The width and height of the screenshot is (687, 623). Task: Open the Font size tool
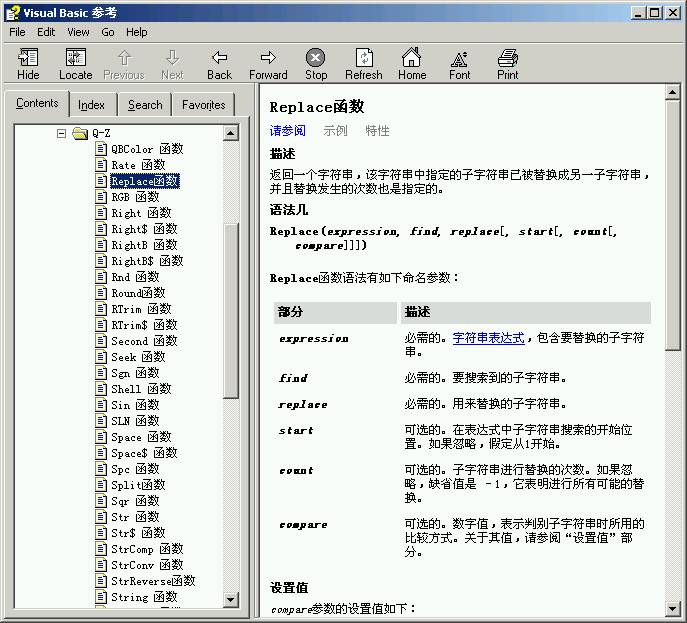[x=459, y=64]
